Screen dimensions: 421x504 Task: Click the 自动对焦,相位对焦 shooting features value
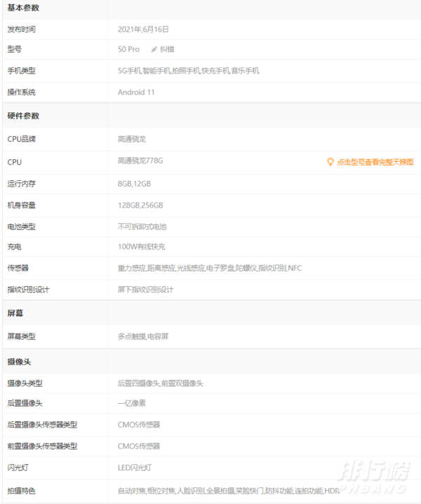[x=229, y=491]
